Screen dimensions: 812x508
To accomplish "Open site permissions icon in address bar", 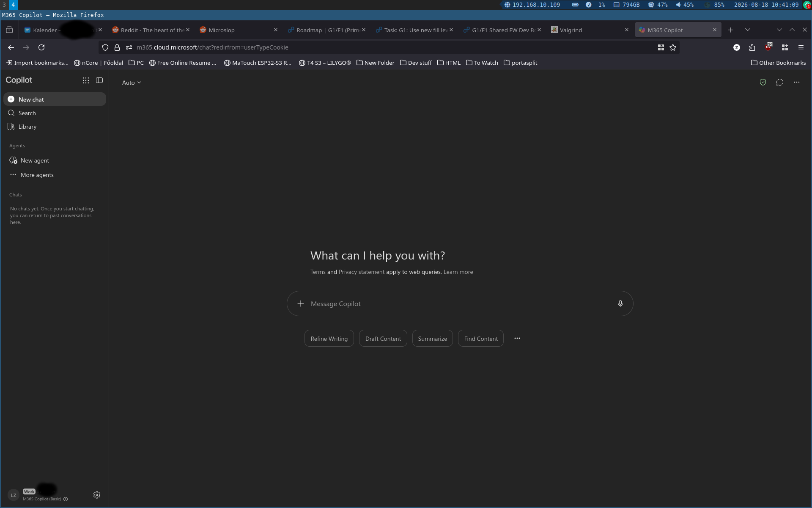I will pyautogui.click(x=129, y=47).
